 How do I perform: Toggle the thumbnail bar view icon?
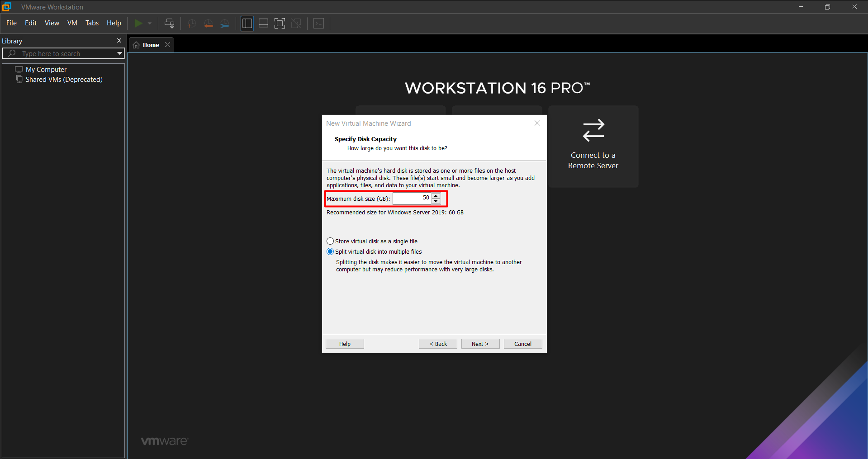coord(263,24)
